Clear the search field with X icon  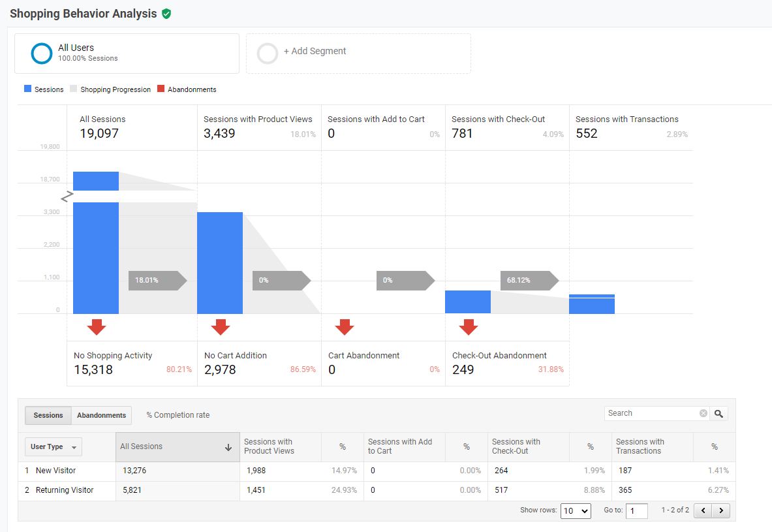(703, 413)
